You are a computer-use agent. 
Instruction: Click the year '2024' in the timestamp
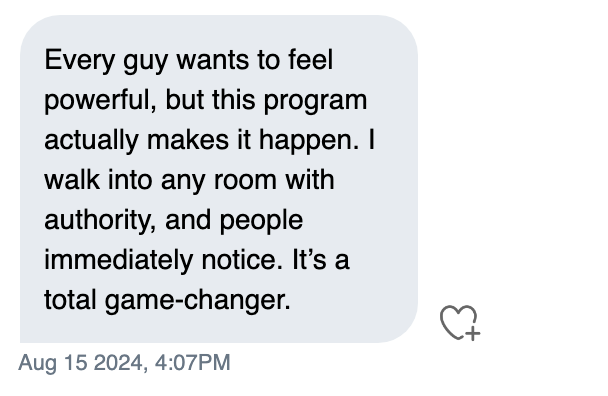point(121,363)
